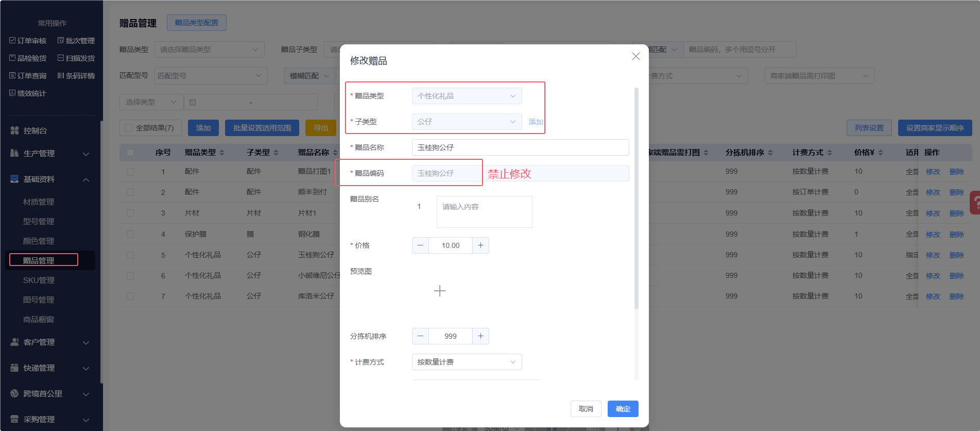Open 绩效统计 shortcut in sidebar
This screenshot has height=431, width=980.
coord(28,93)
